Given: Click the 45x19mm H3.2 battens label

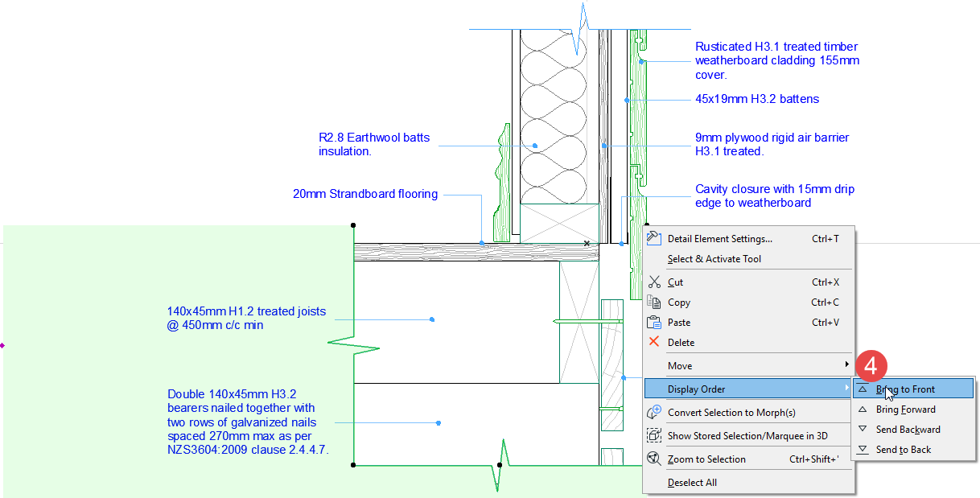Looking at the screenshot, I should tap(756, 100).
